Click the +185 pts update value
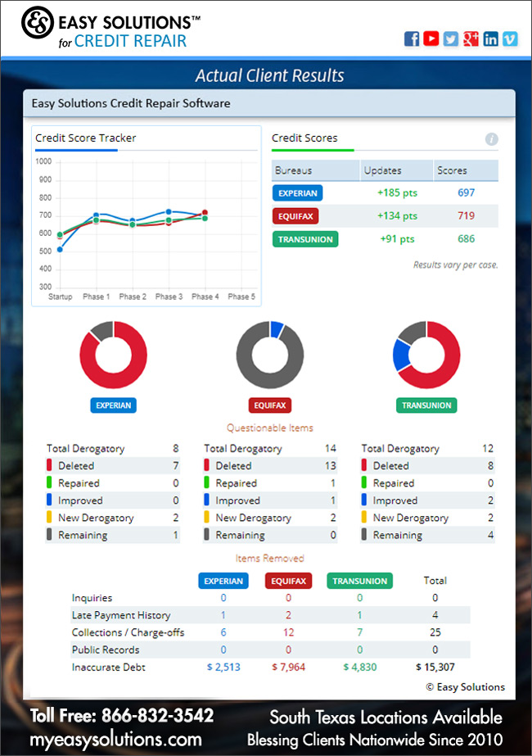Viewport: 532px width, 756px height. point(397,192)
